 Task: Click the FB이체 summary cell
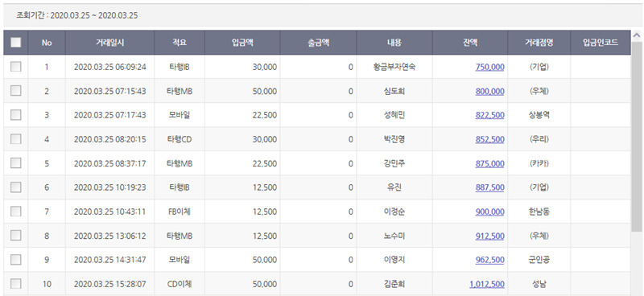(180, 212)
